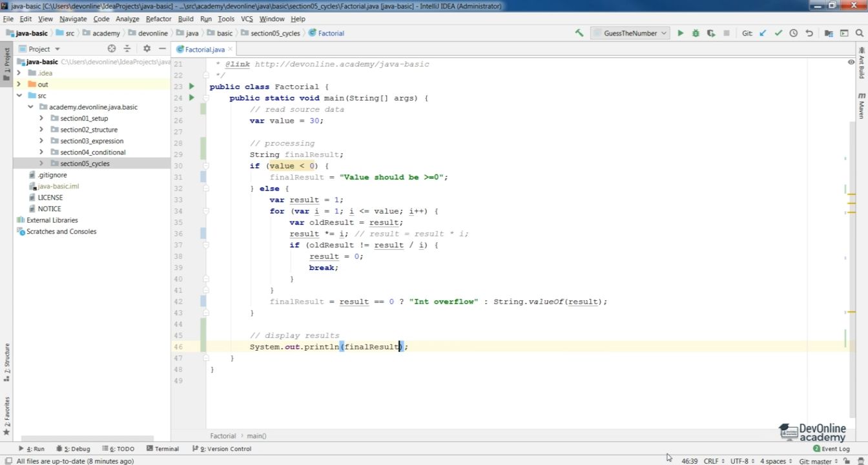Expand the section05_cycles folder
This screenshot has height=465, width=868.
(41, 163)
